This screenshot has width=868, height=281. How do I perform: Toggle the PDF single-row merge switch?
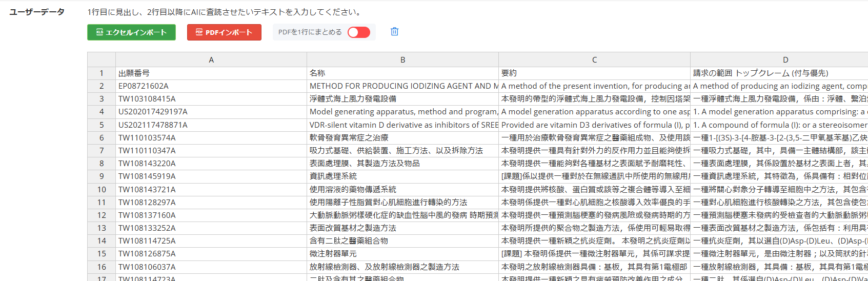tap(358, 32)
